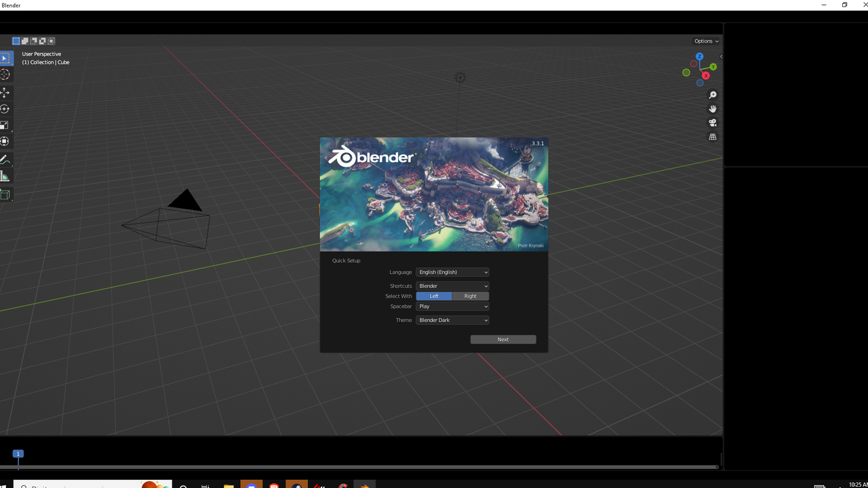Click the camera view icon
This screenshot has width=868, height=488.
coord(713,123)
